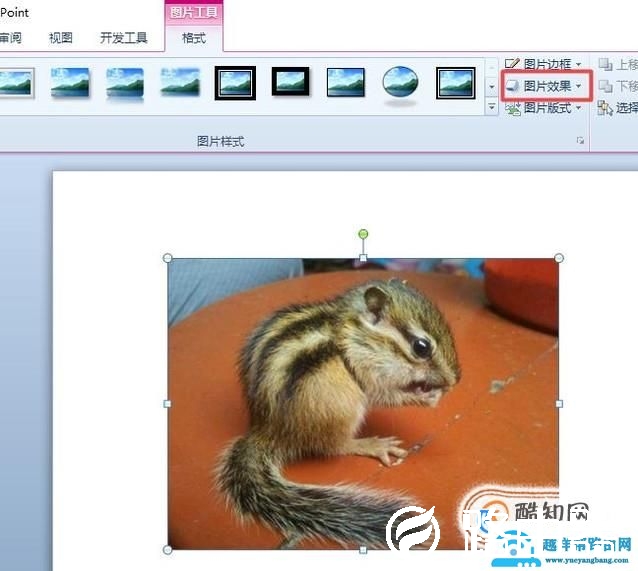Apply the white-bordered picture style at far left
Image resolution: width=638 pixels, height=571 pixels.
[16, 83]
